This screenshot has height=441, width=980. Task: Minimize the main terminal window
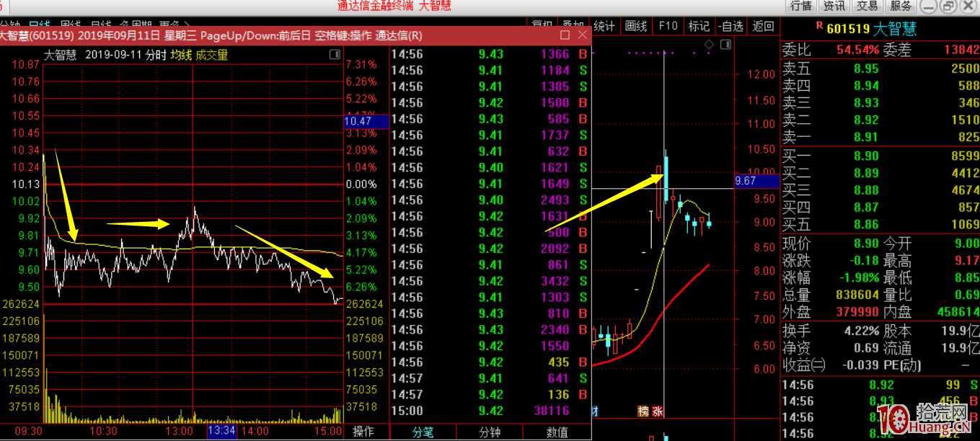tap(929, 6)
